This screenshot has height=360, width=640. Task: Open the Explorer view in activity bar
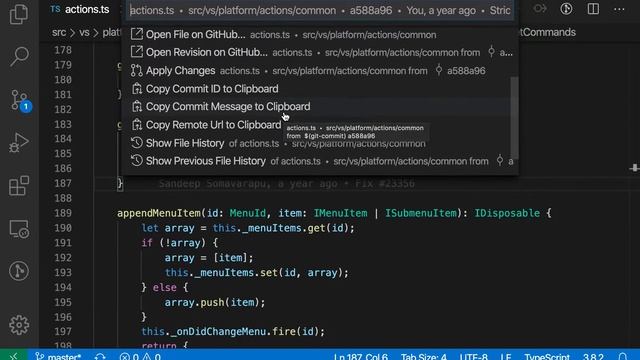[x=19, y=14]
